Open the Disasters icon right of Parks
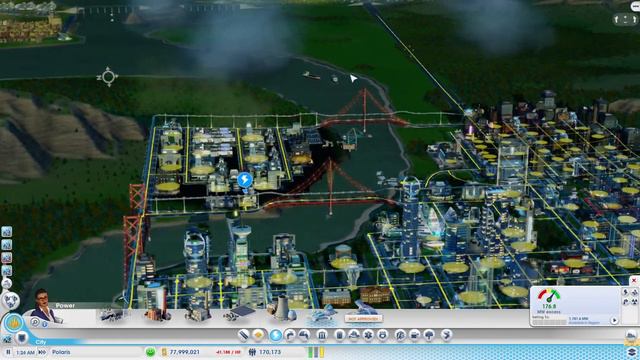The width and height of the screenshot is (640, 360). pos(447,336)
